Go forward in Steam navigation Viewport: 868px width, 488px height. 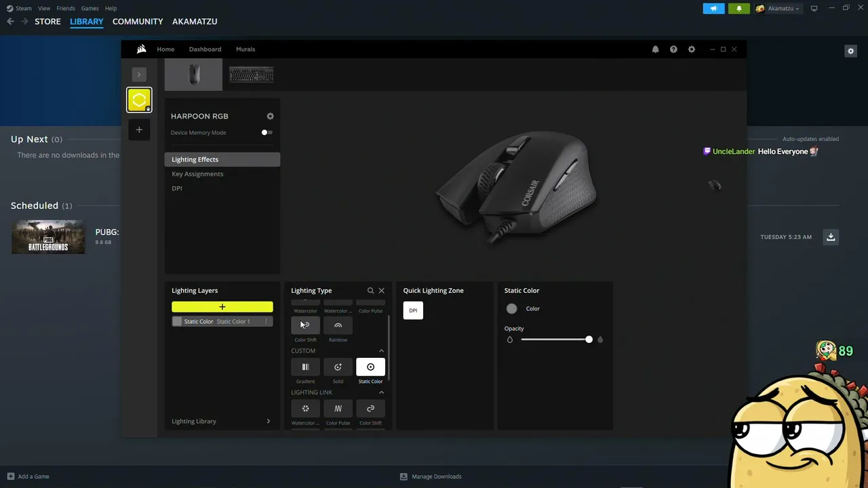pyautogui.click(x=24, y=22)
